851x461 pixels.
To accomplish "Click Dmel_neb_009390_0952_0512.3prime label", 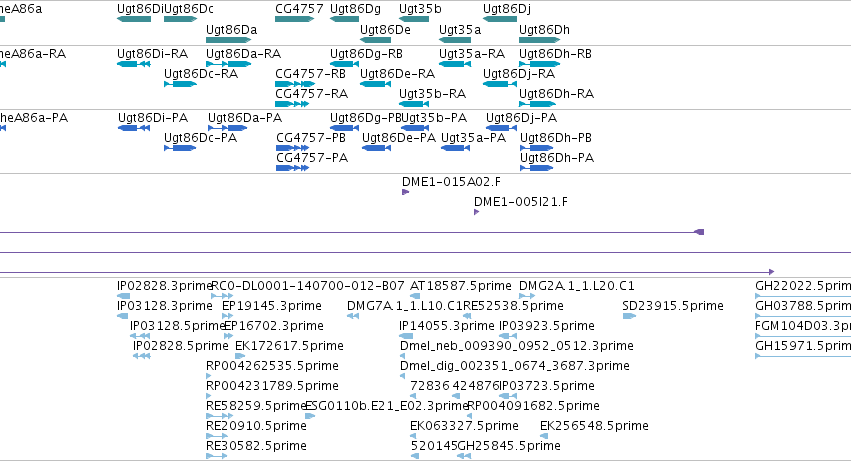I will coord(517,345).
